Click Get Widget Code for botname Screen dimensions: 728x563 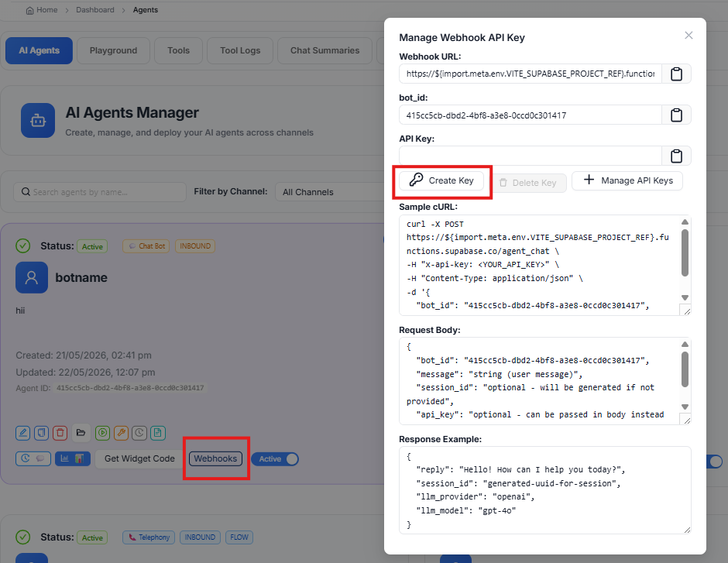(x=139, y=458)
